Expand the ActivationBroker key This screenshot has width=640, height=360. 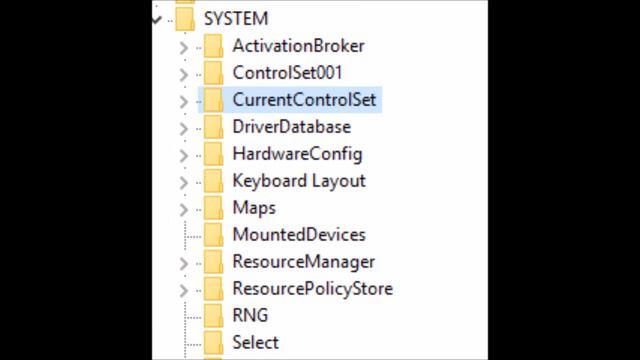[184, 48]
